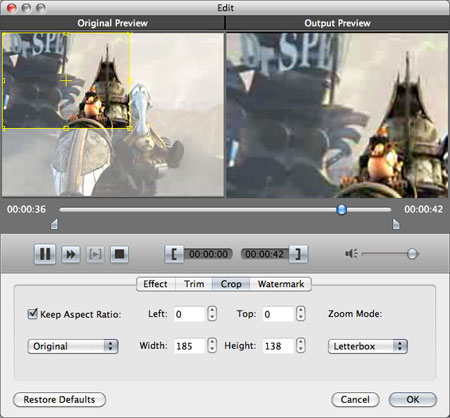This screenshot has height=418, width=450.
Task: Set trim start with left bracket button
Action: click(x=174, y=254)
